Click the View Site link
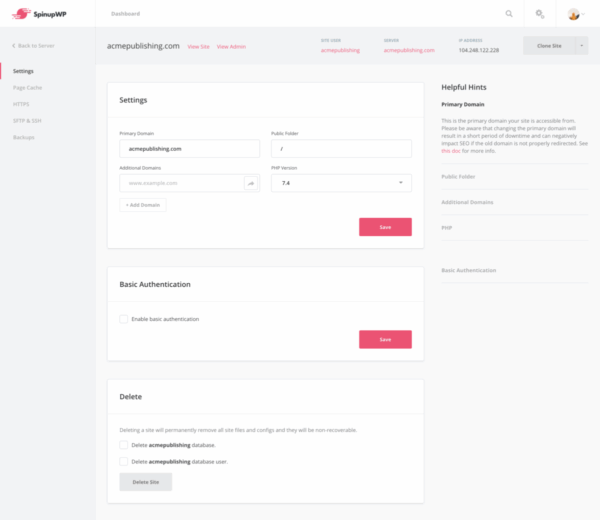This screenshot has height=520, width=600. (x=198, y=47)
